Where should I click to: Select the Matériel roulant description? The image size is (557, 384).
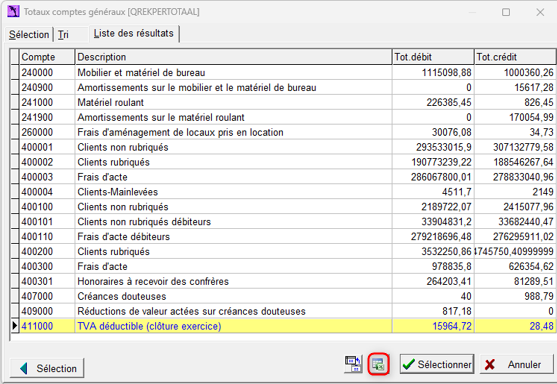pyautogui.click(x=233, y=102)
